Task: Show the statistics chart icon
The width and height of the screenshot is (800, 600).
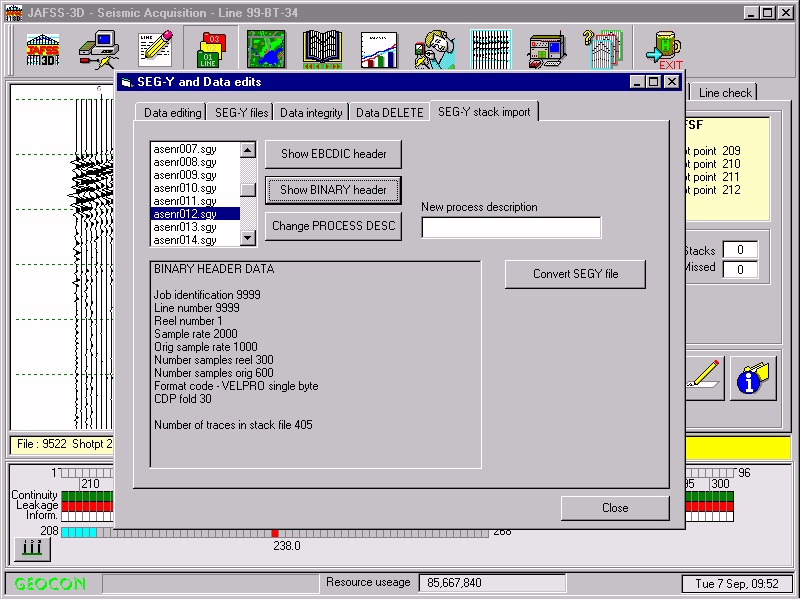Action: click(379, 49)
